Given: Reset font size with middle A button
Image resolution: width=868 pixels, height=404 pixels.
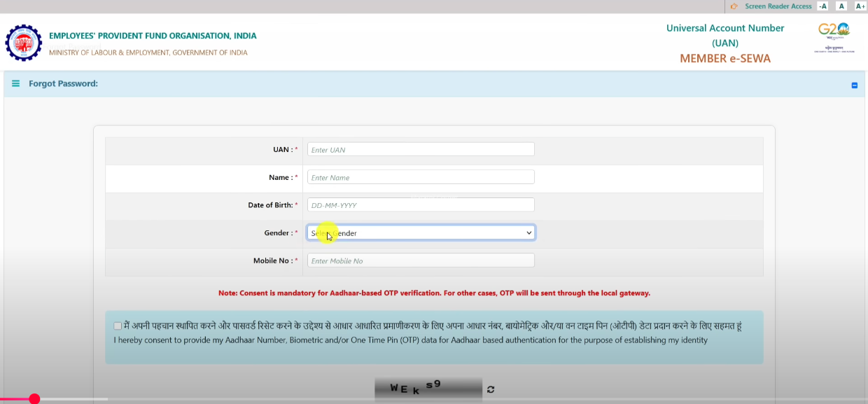Looking at the screenshot, I should [841, 6].
